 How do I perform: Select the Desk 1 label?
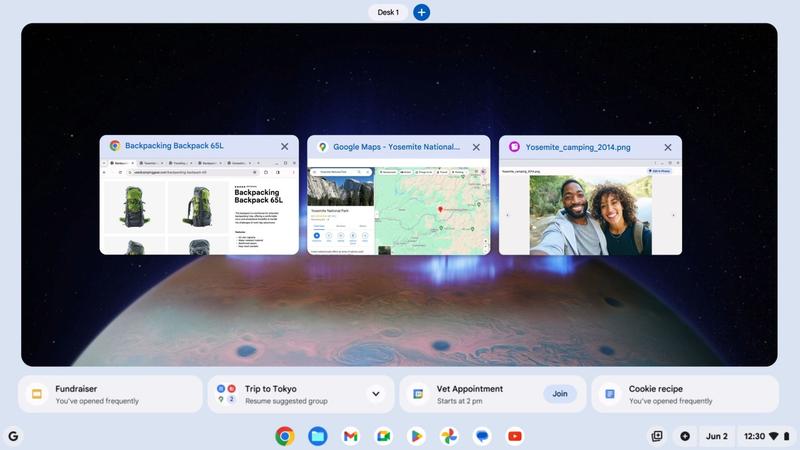point(387,12)
